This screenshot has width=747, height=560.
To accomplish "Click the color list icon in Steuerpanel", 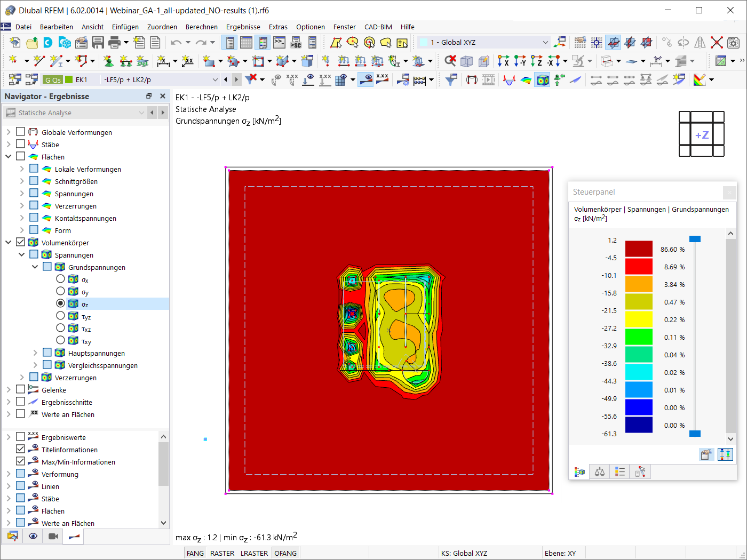I will point(619,472).
